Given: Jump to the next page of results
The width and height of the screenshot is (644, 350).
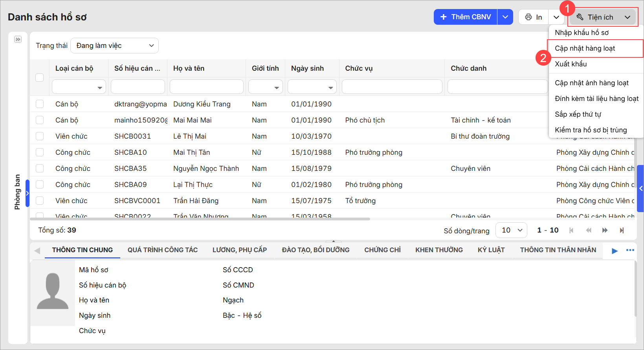Looking at the screenshot, I should [x=605, y=231].
